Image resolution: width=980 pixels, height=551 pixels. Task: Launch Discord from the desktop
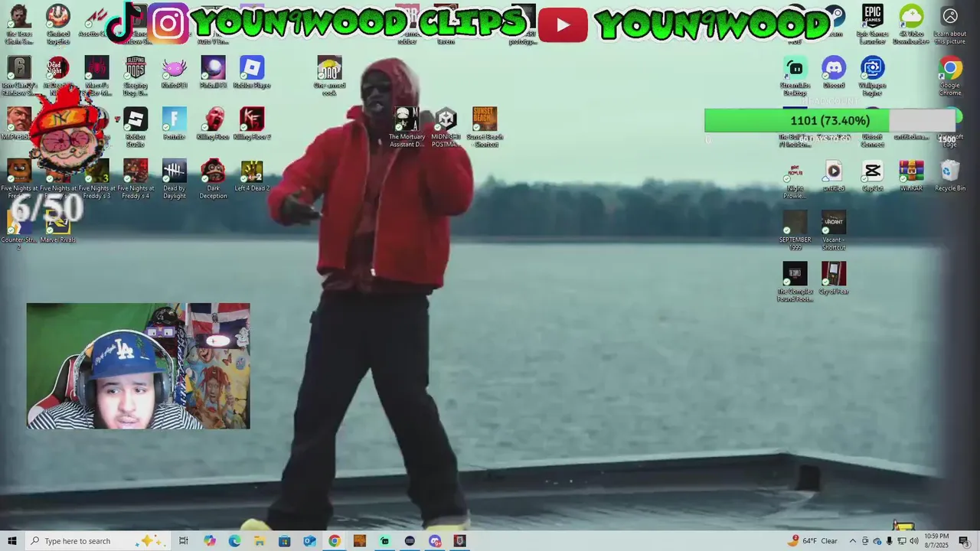(833, 73)
